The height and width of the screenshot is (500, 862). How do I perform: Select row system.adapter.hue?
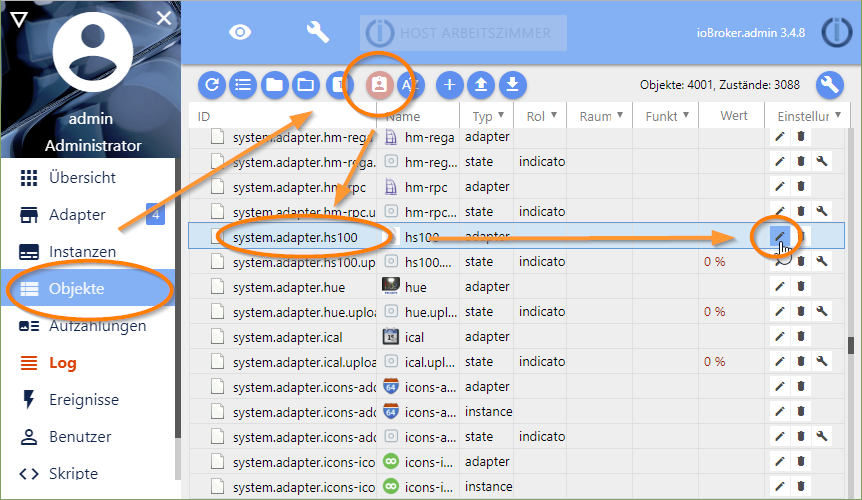click(x=517, y=286)
